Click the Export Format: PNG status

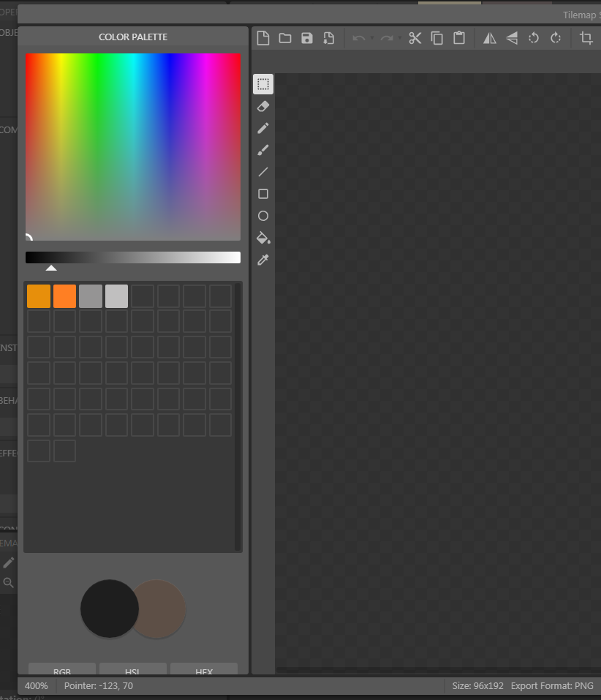pos(552,685)
